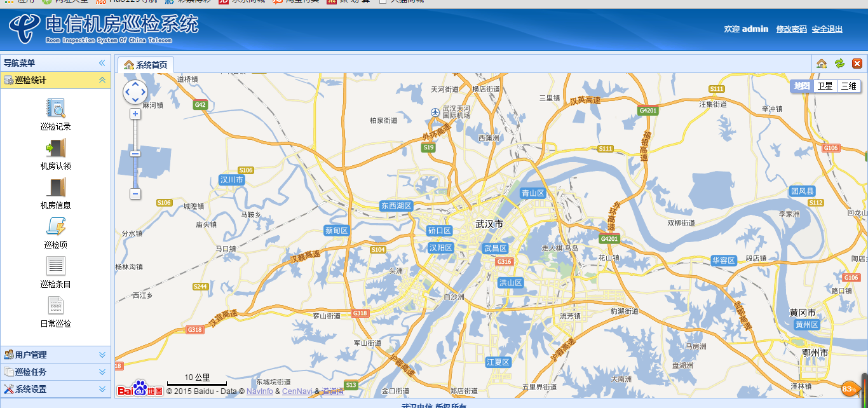868x408 pixels.
Task: Expand the 用户管理 section
Action: (x=102, y=355)
